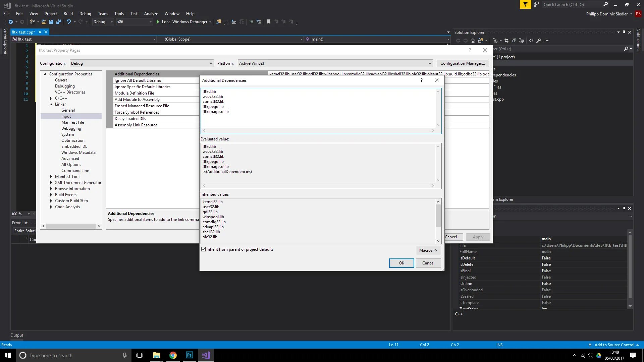Click the Save All toolbar icon
Screen dimensions: 644x362
click(59, 22)
